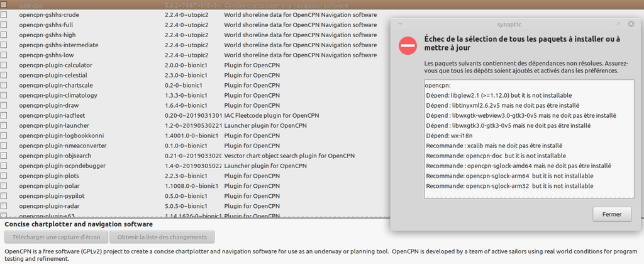Select the opencpn-plugin-objsearch package name
The width and height of the screenshot is (644, 264).
coord(55,156)
